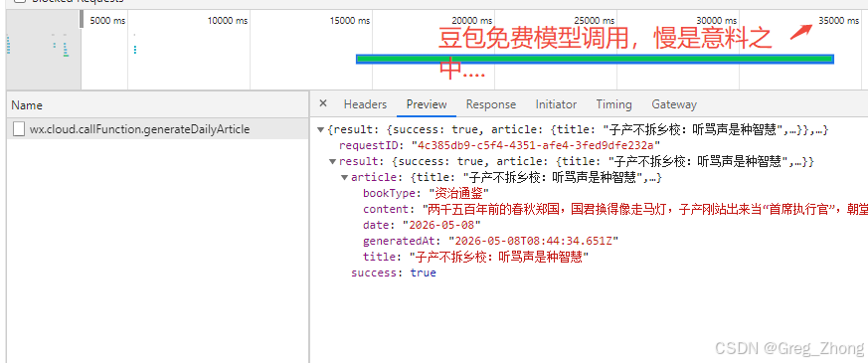Click the date value "2026-05-08"

pyautogui.click(x=441, y=225)
